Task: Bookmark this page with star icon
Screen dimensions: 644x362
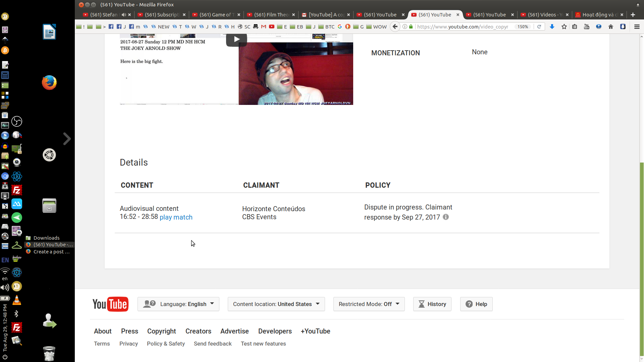Action: point(564,26)
